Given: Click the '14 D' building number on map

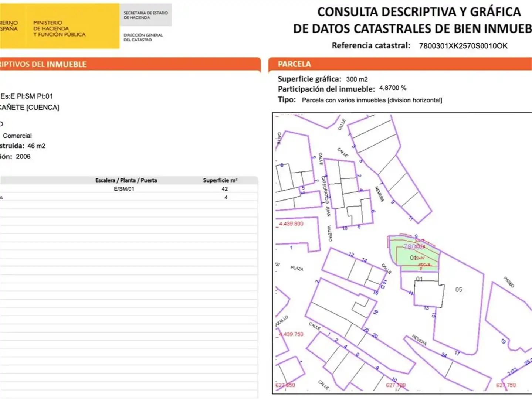Looking at the screenshot, I should 383,284.
